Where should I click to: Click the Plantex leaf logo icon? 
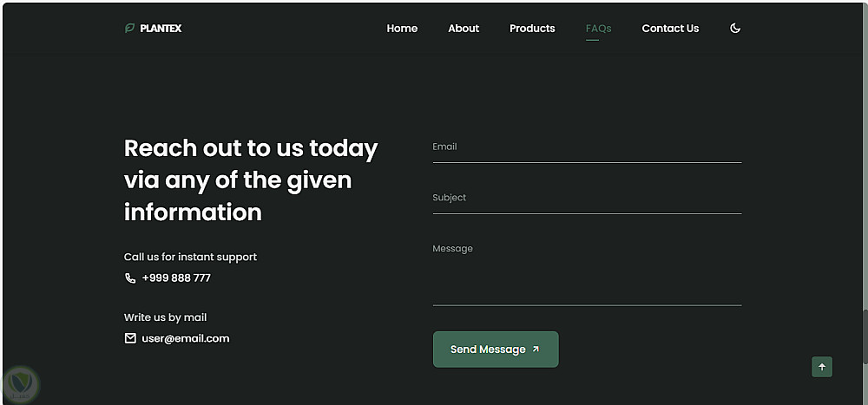pos(130,29)
